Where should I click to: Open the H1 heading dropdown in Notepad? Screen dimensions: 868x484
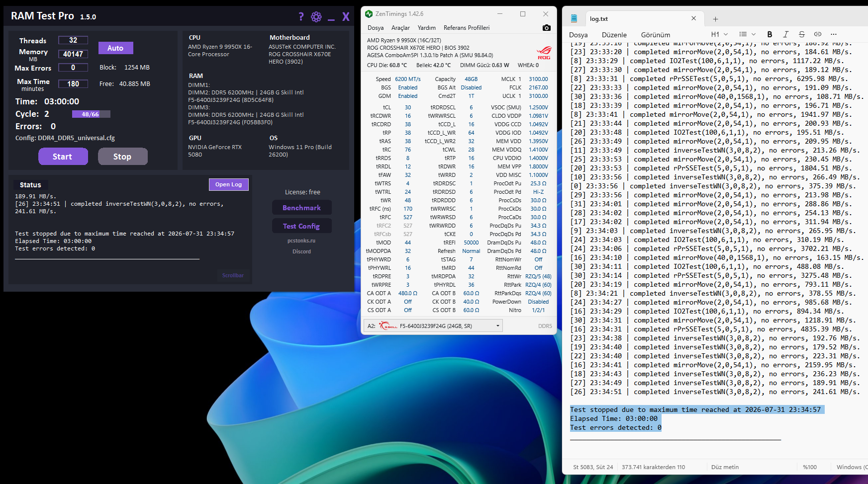click(x=720, y=34)
